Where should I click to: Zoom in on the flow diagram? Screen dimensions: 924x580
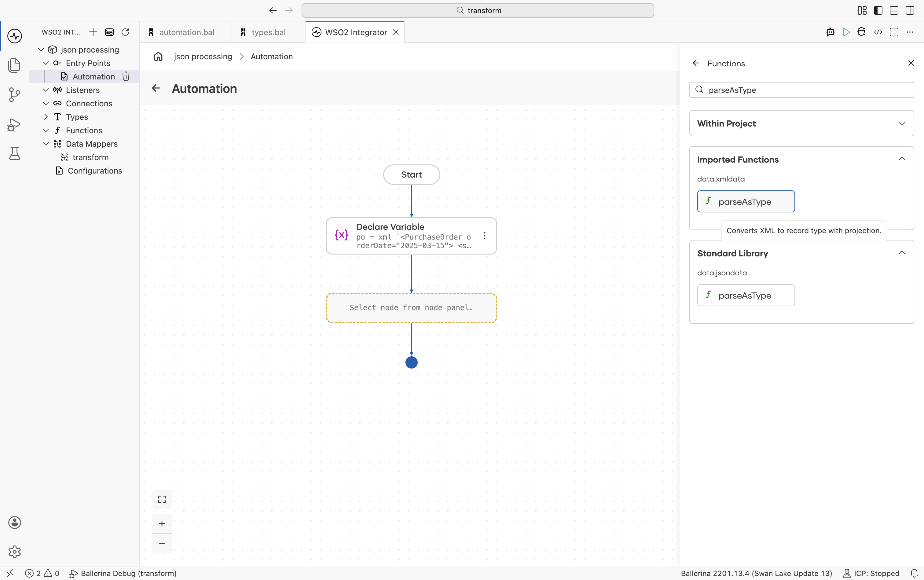point(162,523)
